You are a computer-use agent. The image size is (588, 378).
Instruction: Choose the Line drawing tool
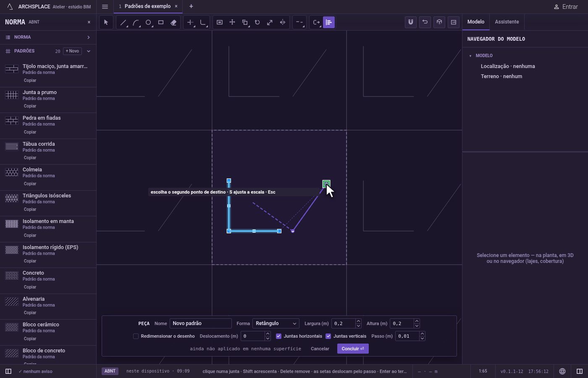(123, 22)
